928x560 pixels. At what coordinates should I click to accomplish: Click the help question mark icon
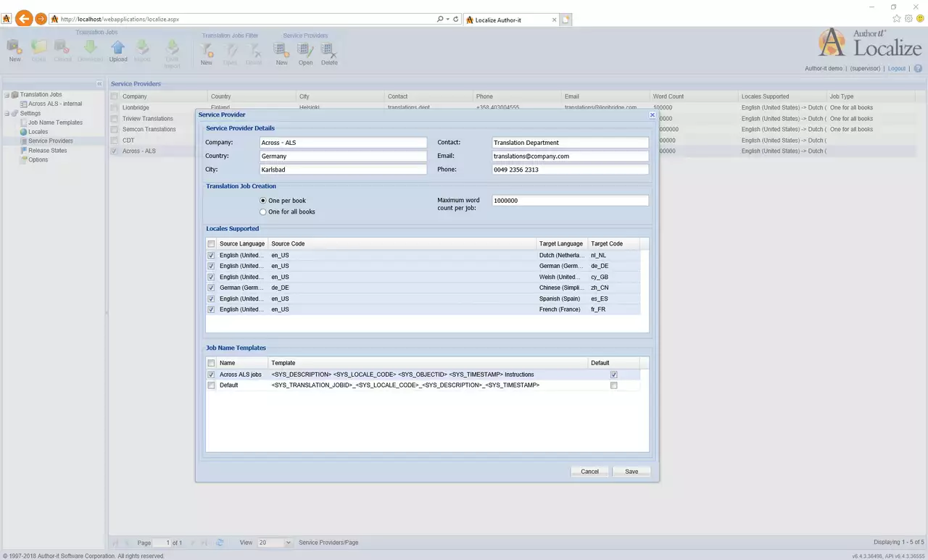(x=918, y=69)
